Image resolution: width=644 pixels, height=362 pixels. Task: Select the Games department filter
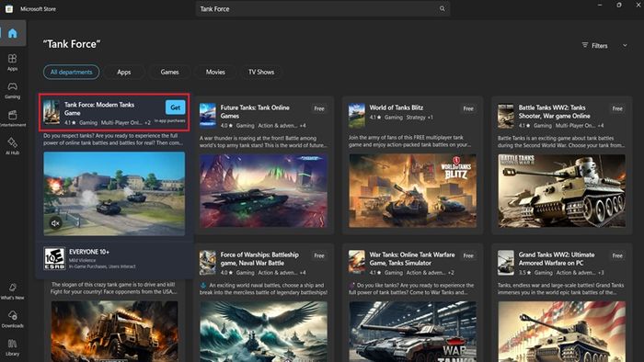click(169, 73)
